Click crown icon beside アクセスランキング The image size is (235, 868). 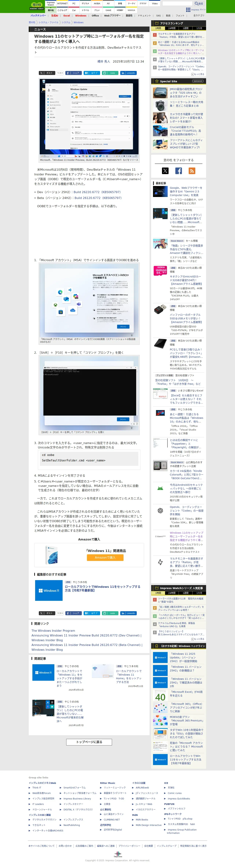pyautogui.click(x=156, y=23)
